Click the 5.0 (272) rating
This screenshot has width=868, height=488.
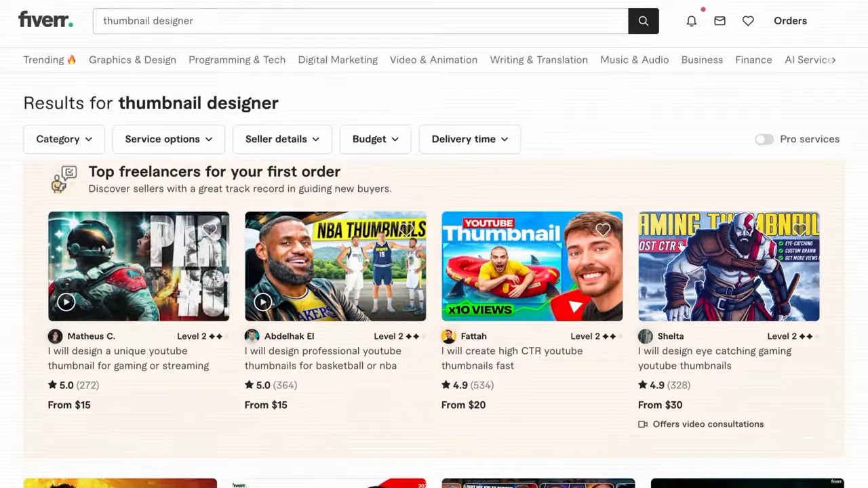click(73, 385)
